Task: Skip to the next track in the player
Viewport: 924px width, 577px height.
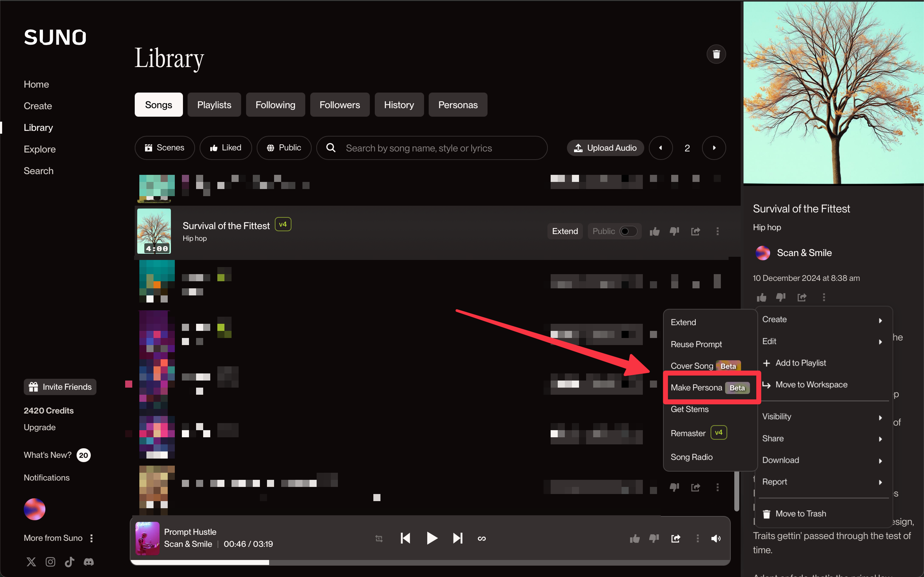Action: click(457, 538)
